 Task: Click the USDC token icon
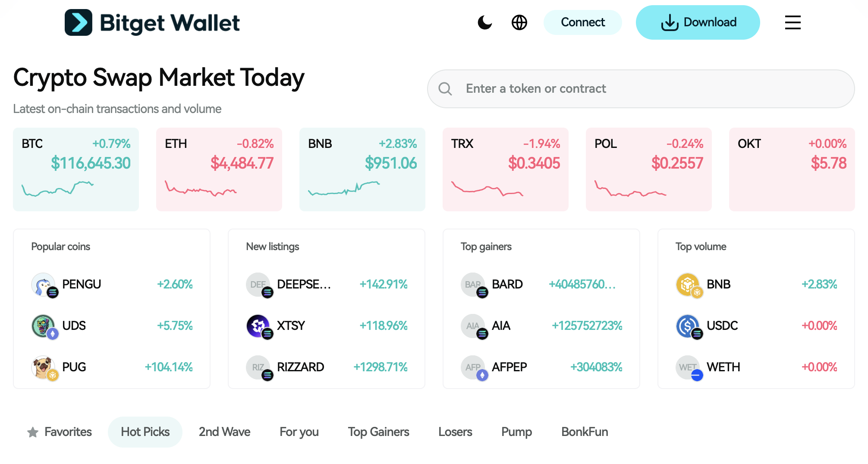click(x=688, y=326)
